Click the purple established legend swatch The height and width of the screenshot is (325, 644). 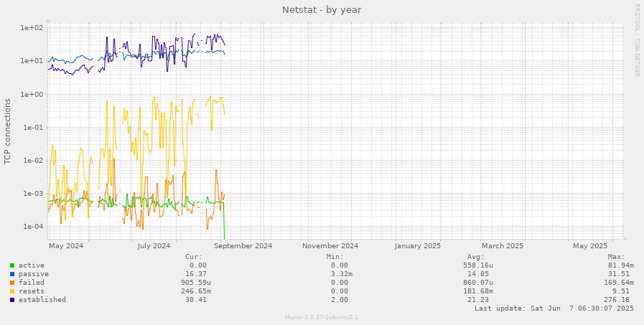12,300
